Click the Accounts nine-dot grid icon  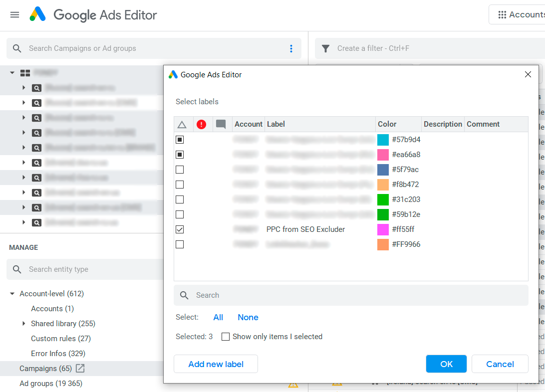[502, 14]
